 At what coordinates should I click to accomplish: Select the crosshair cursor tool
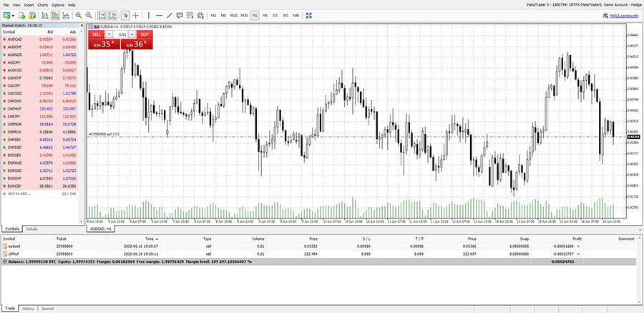136,15
